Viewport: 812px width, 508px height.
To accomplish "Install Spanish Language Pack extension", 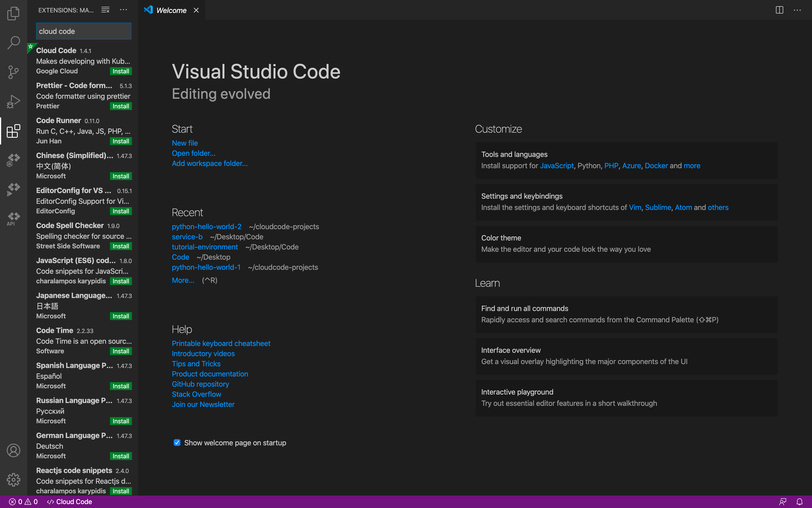I will (x=121, y=386).
